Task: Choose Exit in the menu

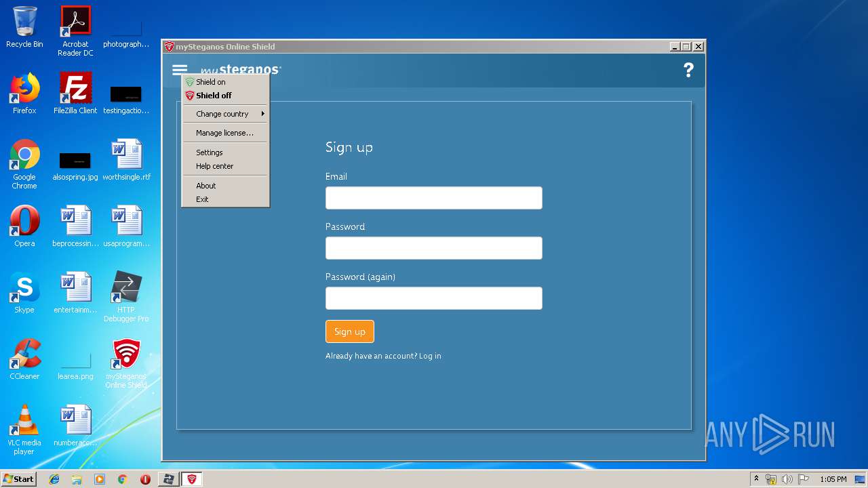Action: coord(226,199)
